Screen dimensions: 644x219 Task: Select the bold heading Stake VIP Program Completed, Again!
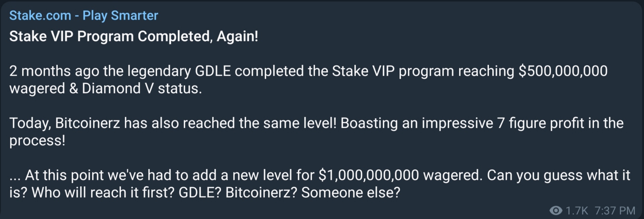(134, 36)
